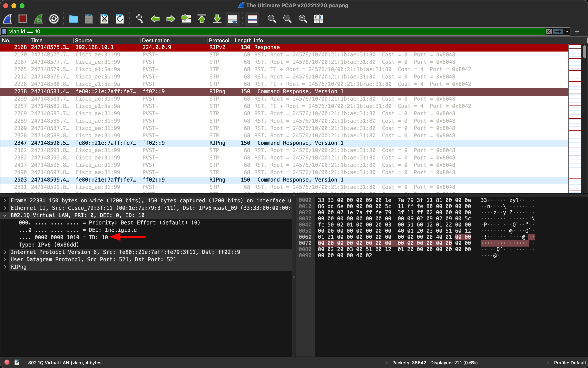Go to a specific packet number icon
The image size is (588, 368).
click(x=186, y=19)
